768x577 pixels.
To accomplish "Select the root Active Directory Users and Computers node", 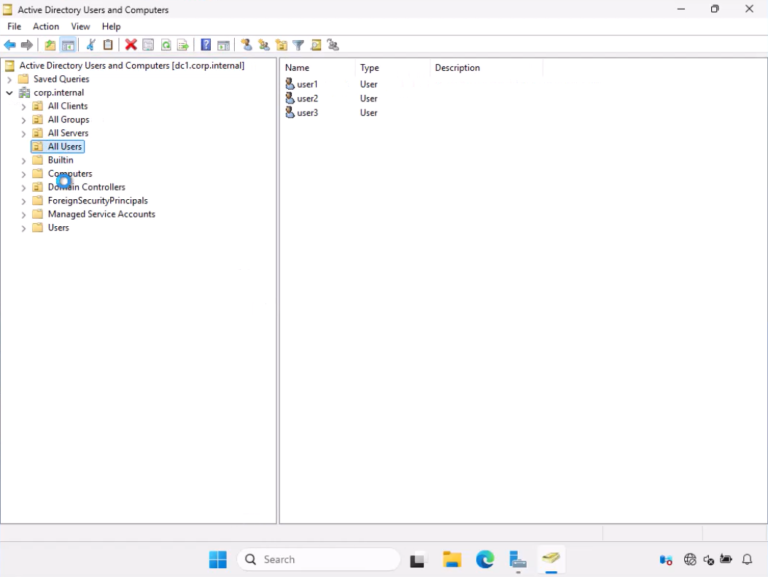I will [x=131, y=66].
